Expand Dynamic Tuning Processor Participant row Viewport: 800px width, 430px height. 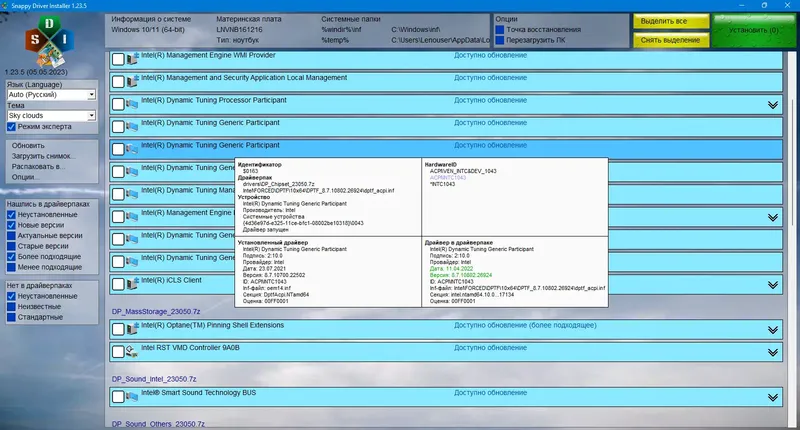[x=773, y=105]
